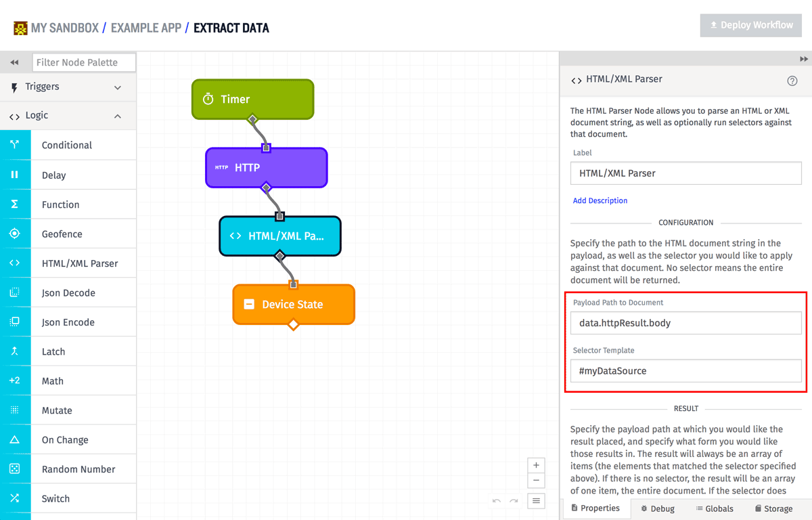Click the Device State node minus icon

(x=249, y=304)
